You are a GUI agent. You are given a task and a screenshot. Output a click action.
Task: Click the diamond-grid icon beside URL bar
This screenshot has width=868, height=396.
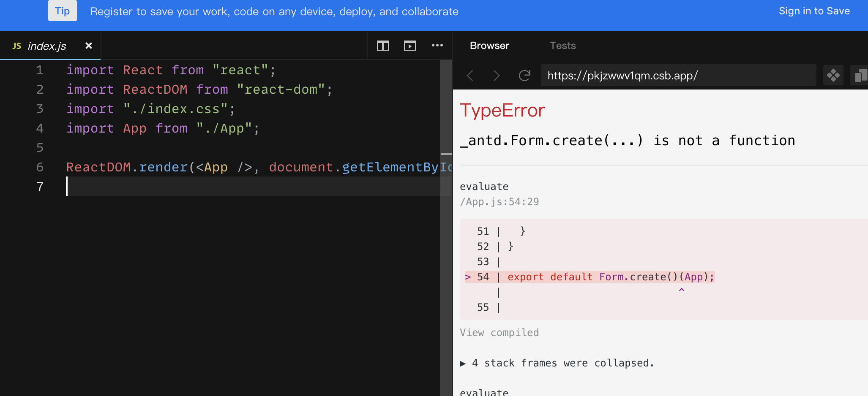(x=833, y=76)
